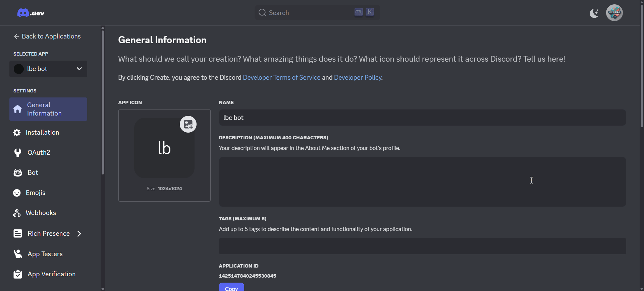Click the upload app icon image button
The image size is (644, 291).
pyautogui.click(x=188, y=125)
